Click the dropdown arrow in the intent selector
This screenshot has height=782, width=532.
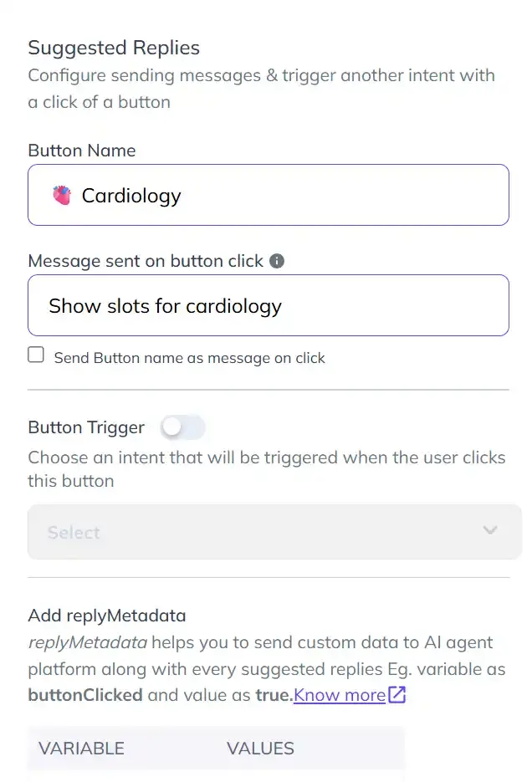click(x=490, y=531)
